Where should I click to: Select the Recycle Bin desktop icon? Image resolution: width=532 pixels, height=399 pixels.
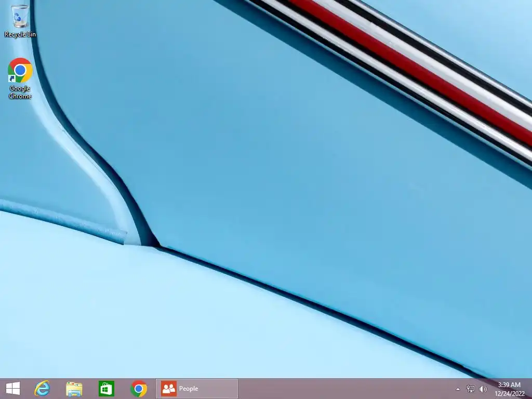(x=20, y=20)
